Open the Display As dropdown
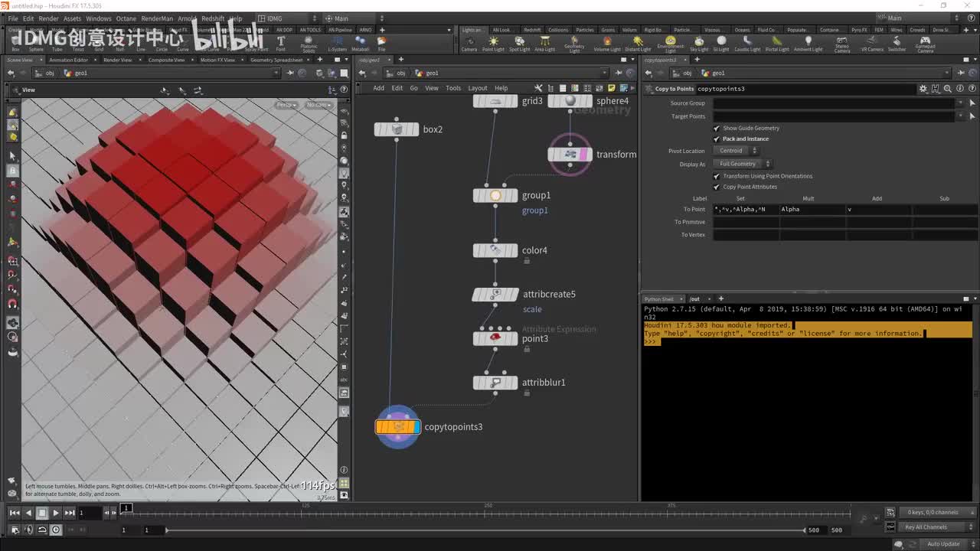Image resolution: width=980 pixels, height=551 pixels. [743, 164]
